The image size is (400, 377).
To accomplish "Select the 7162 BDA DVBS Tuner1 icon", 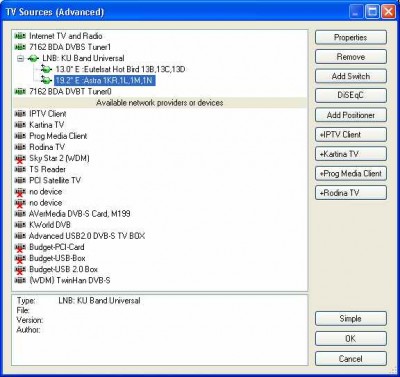I will pyautogui.click(x=20, y=47).
